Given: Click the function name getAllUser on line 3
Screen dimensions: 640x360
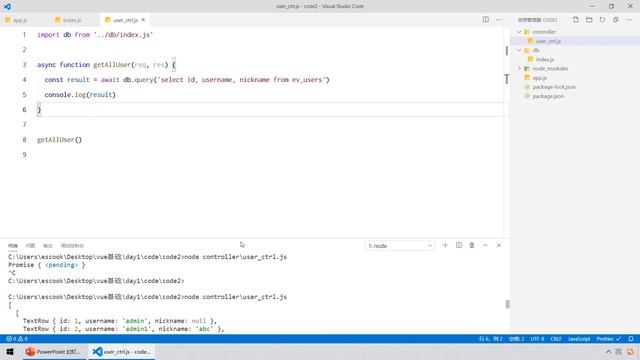Looking at the screenshot, I should (x=112, y=64).
